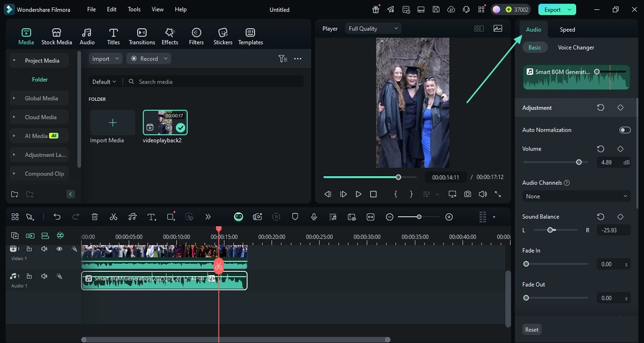Expand the Global Media tree item
The image size is (644, 343).
pyautogui.click(x=14, y=98)
